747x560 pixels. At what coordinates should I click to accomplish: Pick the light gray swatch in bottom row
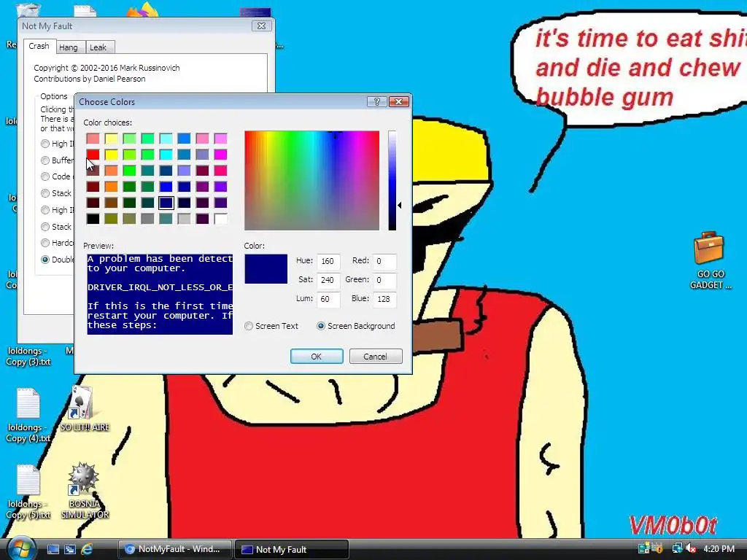click(184, 219)
